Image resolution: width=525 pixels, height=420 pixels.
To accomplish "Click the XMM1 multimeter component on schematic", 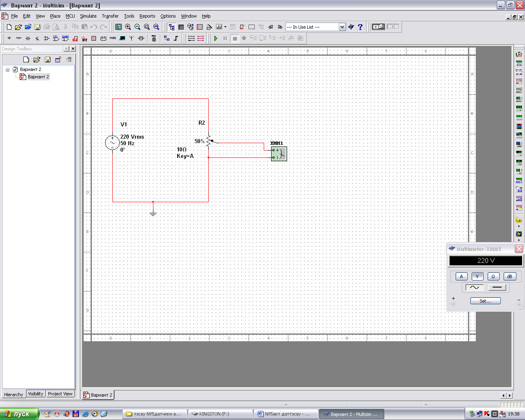I will point(279,154).
